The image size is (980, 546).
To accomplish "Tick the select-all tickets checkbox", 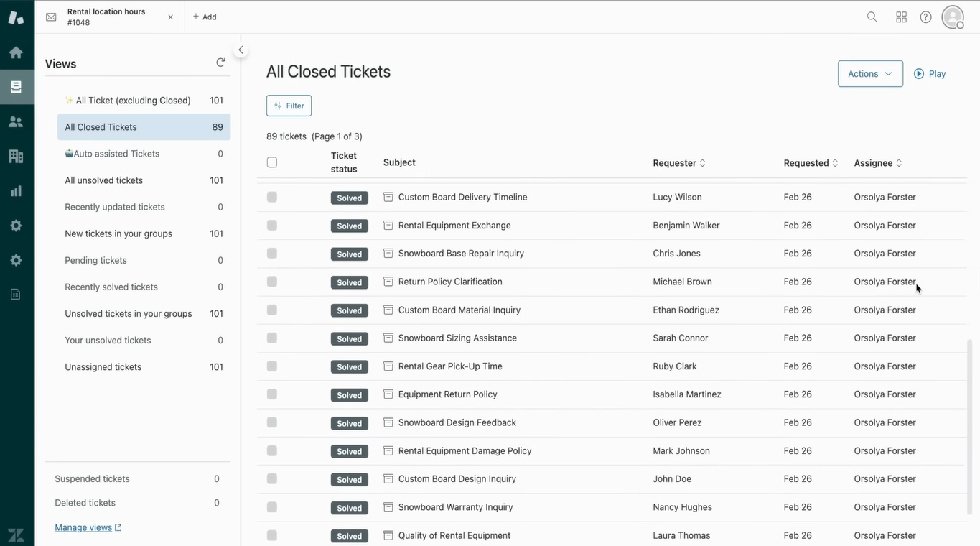I will click(x=272, y=162).
